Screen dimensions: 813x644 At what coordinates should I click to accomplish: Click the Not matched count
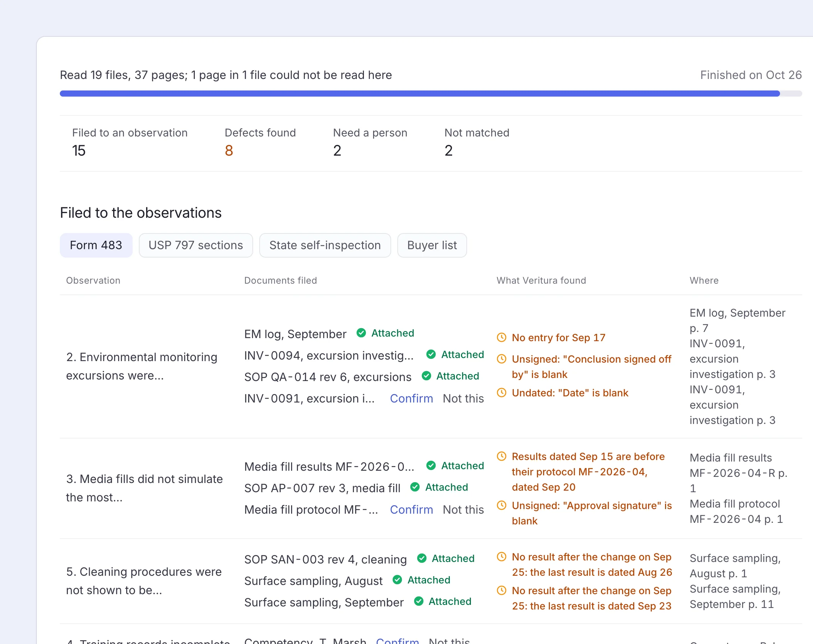tap(449, 151)
